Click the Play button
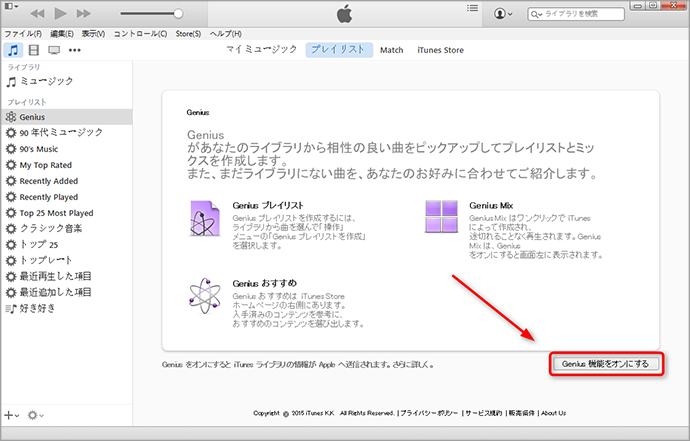The height and width of the screenshot is (441, 690). (60, 13)
